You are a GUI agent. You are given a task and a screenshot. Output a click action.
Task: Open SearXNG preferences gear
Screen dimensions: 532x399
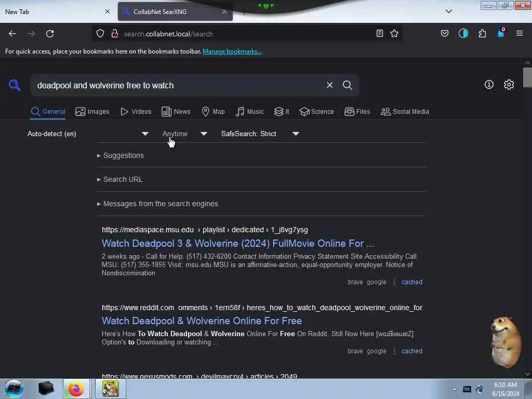(x=509, y=85)
